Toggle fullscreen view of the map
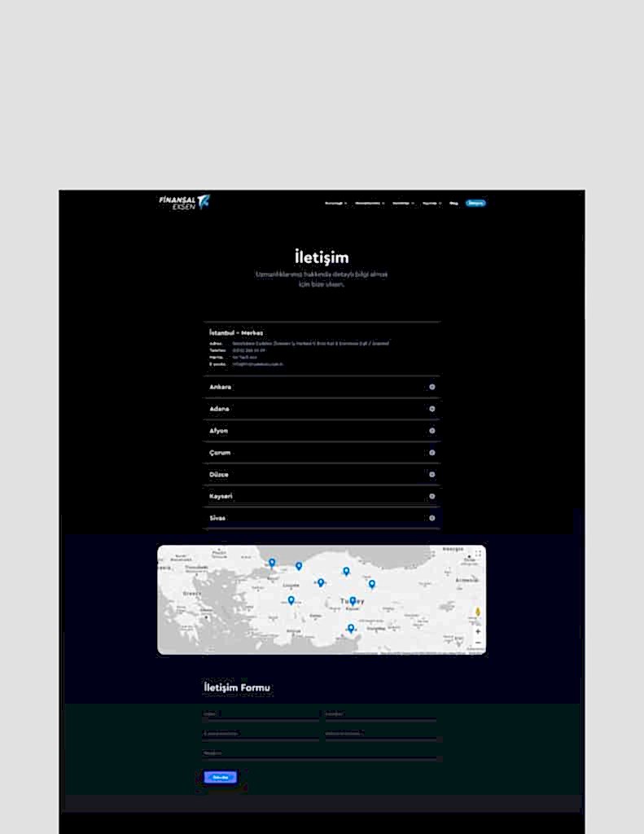This screenshot has width=644, height=834. point(478,554)
